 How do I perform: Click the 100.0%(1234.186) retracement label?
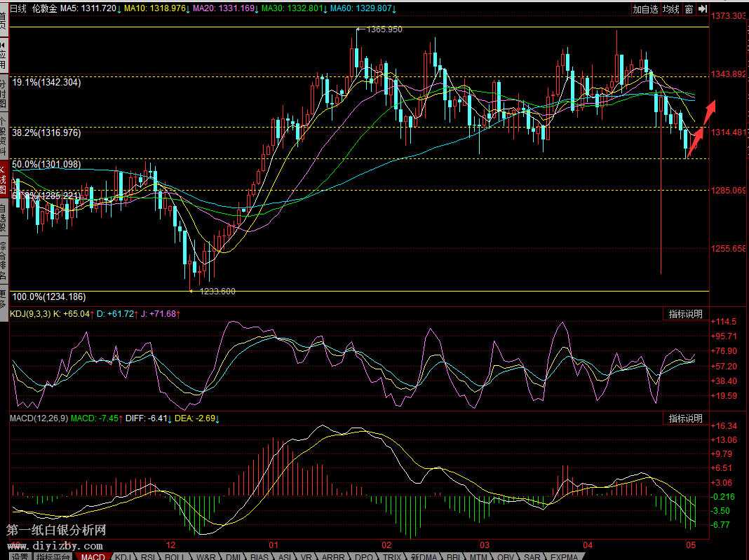click(x=48, y=297)
